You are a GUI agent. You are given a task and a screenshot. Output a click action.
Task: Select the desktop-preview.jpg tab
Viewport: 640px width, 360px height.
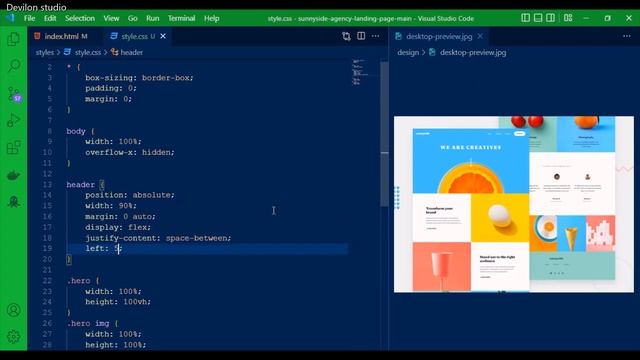439,36
